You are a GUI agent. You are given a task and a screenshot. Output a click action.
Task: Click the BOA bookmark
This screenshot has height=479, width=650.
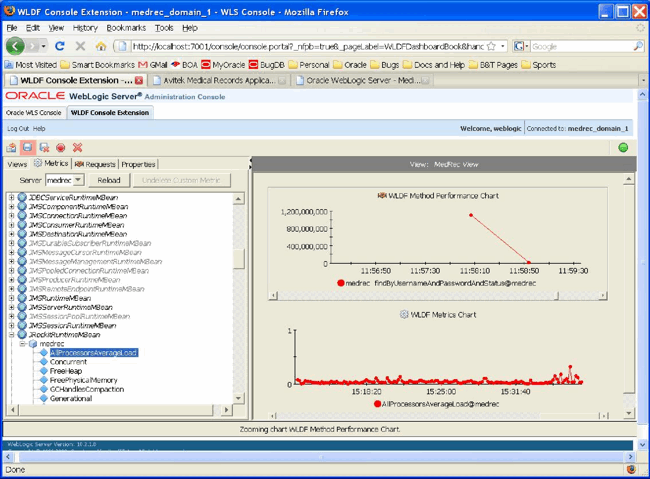pos(184,65)
